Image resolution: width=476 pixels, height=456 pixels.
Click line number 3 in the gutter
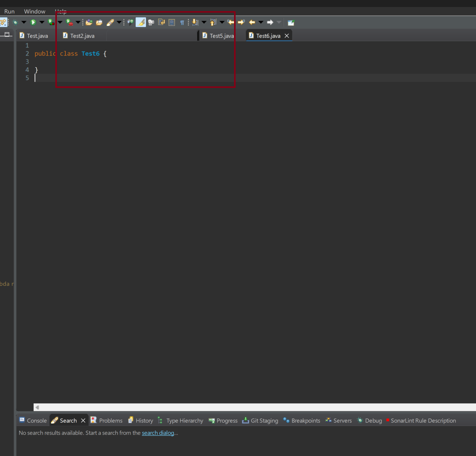pos(27,62)
